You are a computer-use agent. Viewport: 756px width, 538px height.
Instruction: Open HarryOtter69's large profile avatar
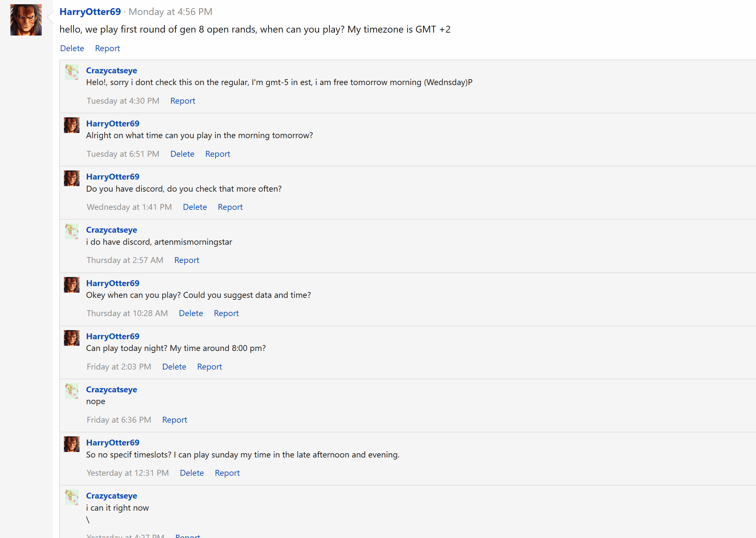pos(26,20)
